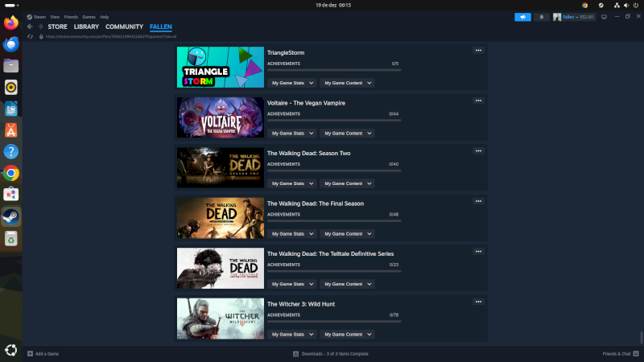
Task: Switch to the LIBRARY tab
Action: [86, 27]
